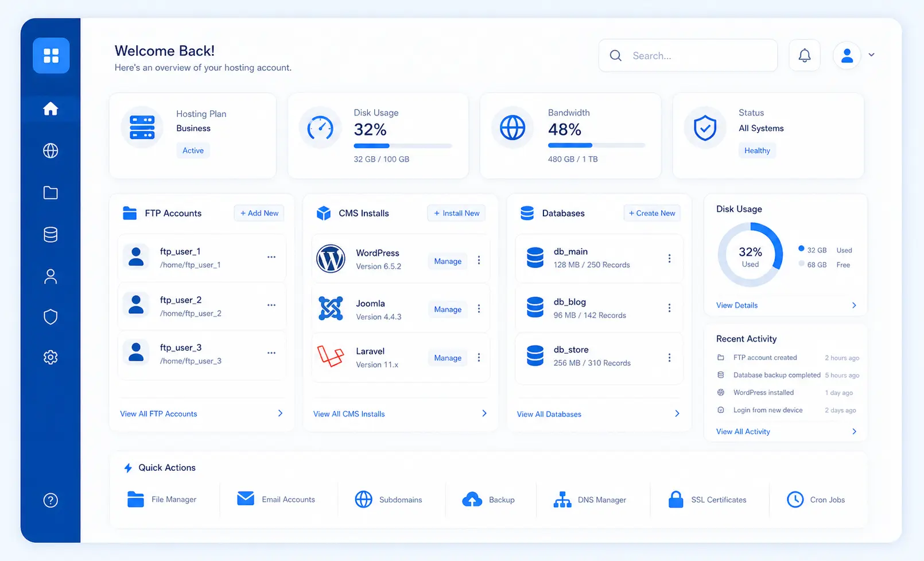Open Email Accounts quick action

pyautogui.click(x=276, y=499)
